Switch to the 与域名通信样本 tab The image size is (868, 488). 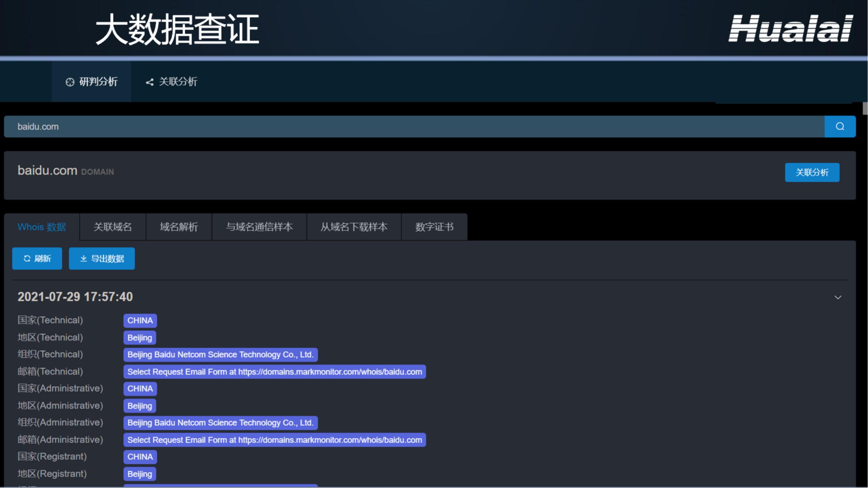pos(259,227)
